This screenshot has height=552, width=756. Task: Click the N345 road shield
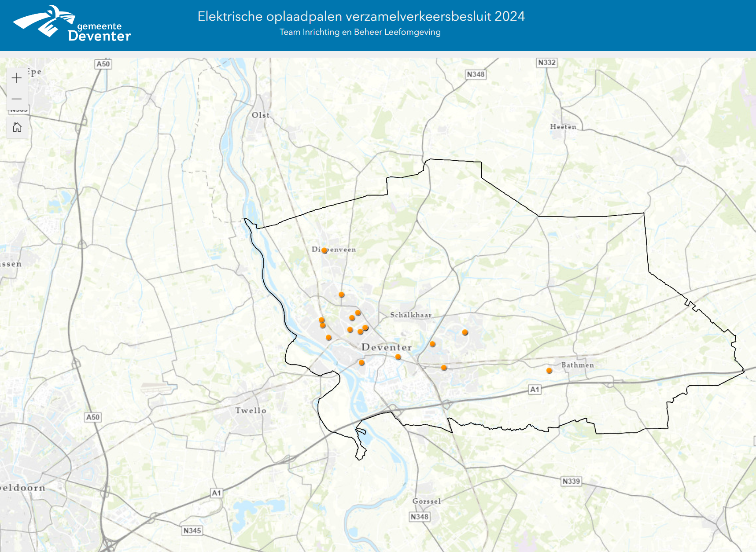pos(192,530)
